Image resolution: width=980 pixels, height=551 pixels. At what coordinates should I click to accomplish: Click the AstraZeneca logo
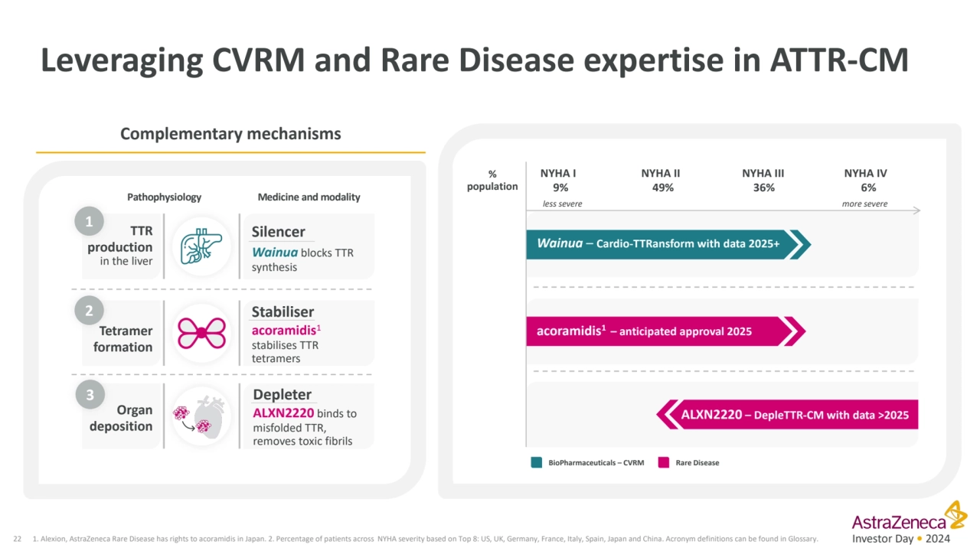click(x=910, y=517)
